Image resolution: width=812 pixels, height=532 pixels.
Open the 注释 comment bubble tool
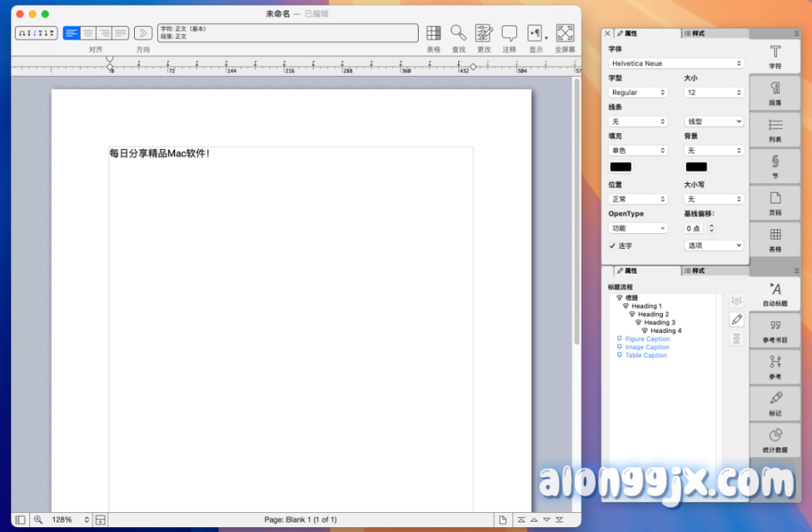click(x=509, y=33)
